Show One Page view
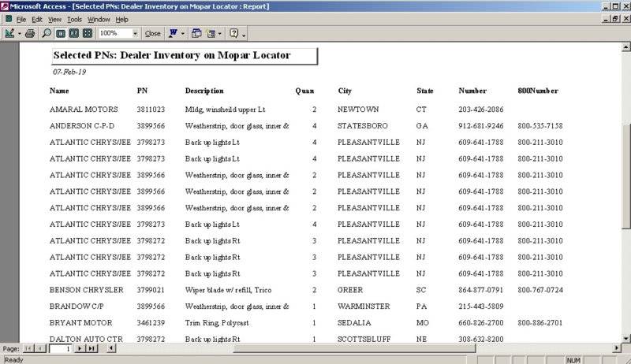The height and width of the screenshot is (364, 631). coord(61,33)
